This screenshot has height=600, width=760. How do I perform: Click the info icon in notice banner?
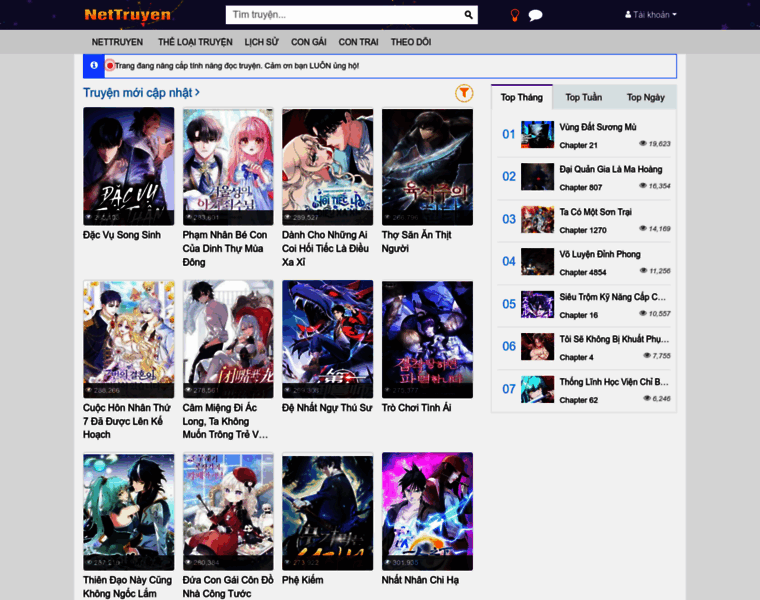point(94,65)
